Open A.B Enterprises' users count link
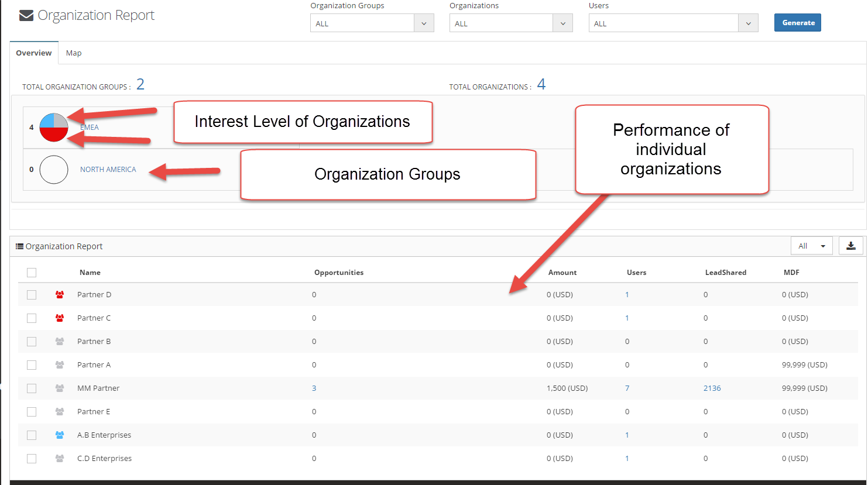The height and width of the screenshot is (485, 868). (627, 435)
